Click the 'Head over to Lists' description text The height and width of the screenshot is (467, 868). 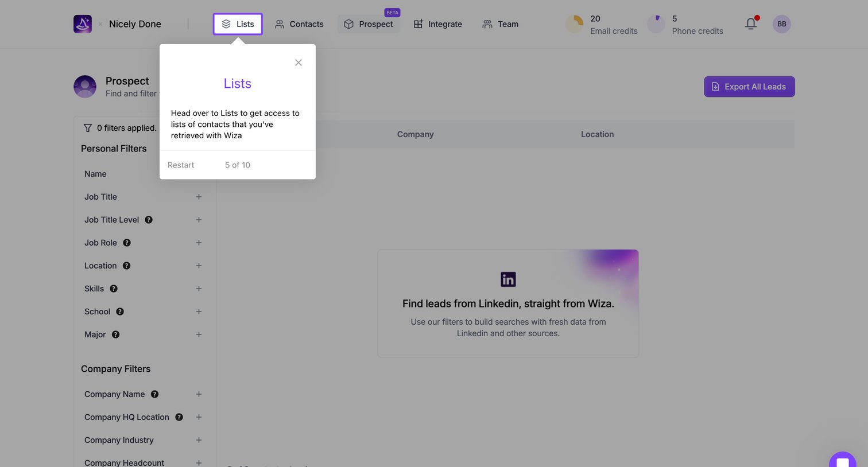click(x=235, y=124)
